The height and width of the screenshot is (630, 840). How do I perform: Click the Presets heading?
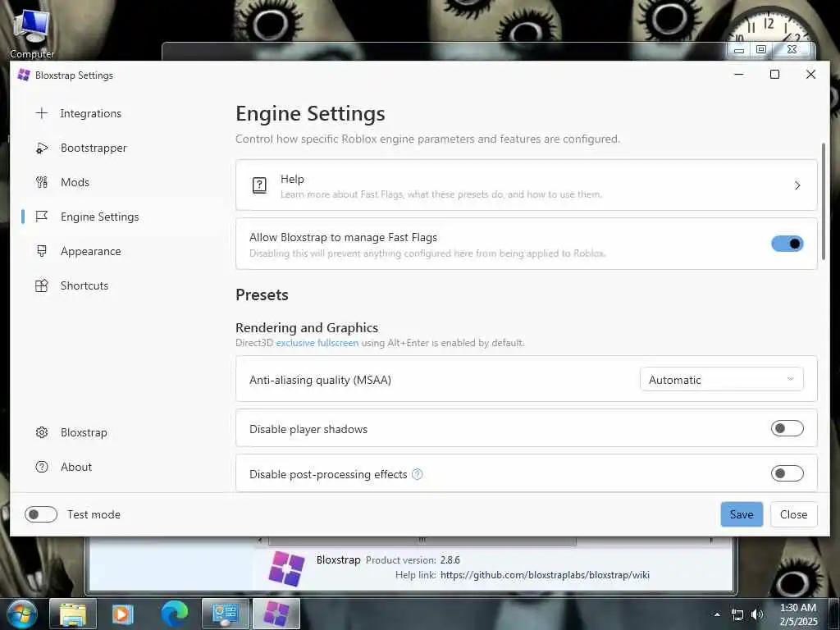pos(262,294)
